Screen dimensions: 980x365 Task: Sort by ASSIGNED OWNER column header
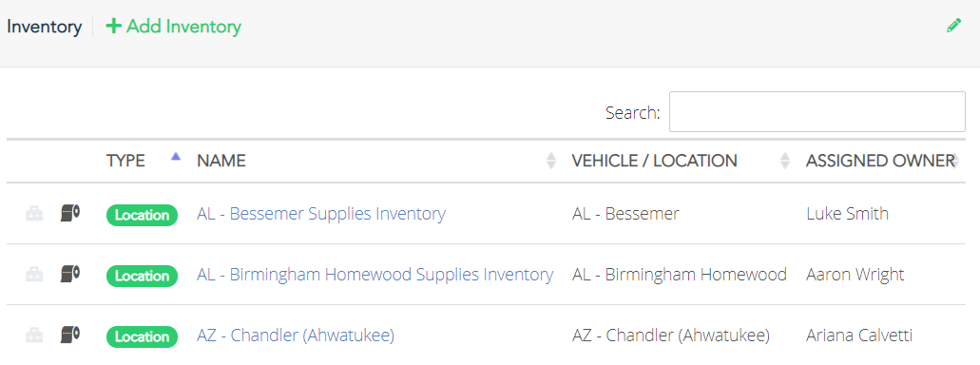coord(880,161)
